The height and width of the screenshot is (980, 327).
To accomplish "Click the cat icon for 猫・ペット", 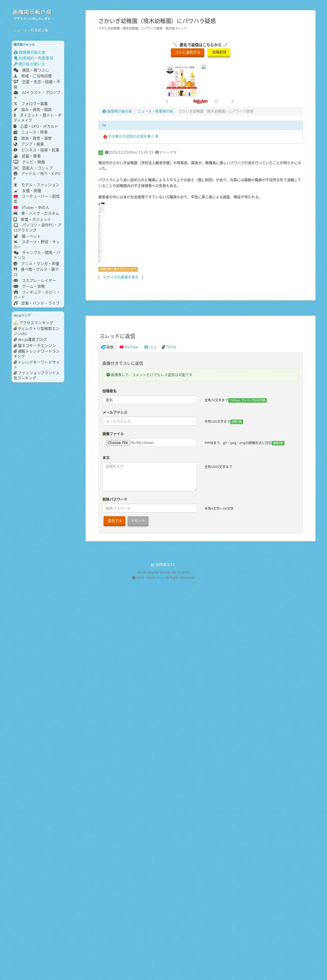I will (16, 236).
